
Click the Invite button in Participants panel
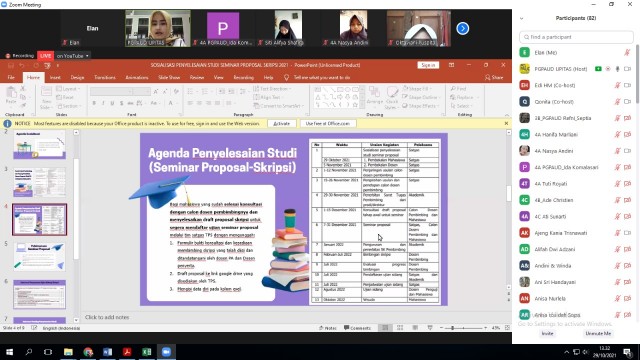[x=547, y=333]
